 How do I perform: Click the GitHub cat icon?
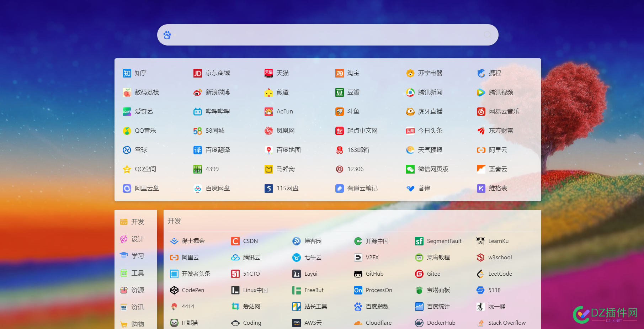point(358,274)
